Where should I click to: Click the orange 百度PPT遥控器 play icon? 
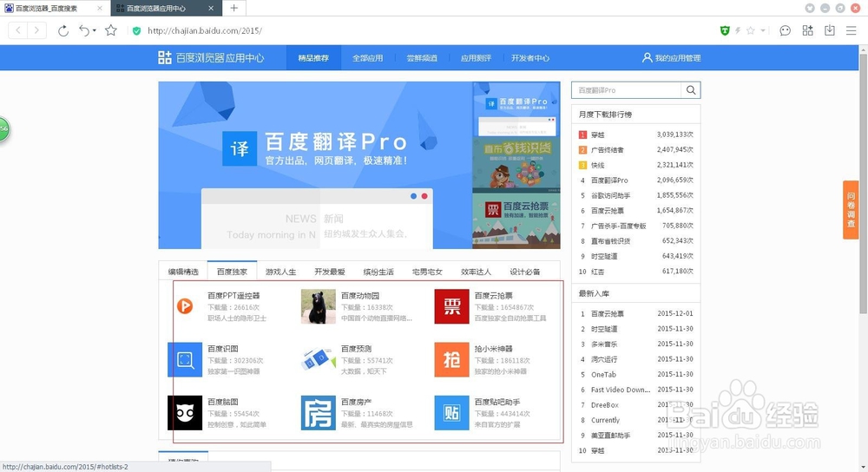point(185,306)
